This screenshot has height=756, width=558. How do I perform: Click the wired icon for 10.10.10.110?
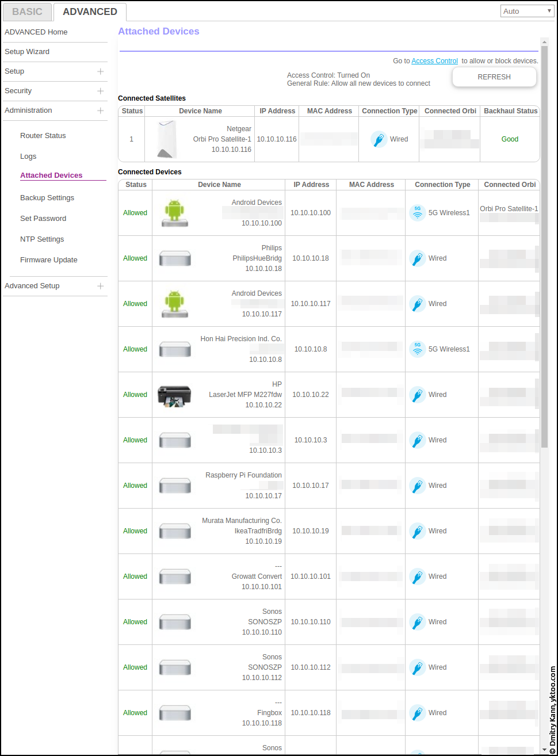click(417, 622)
